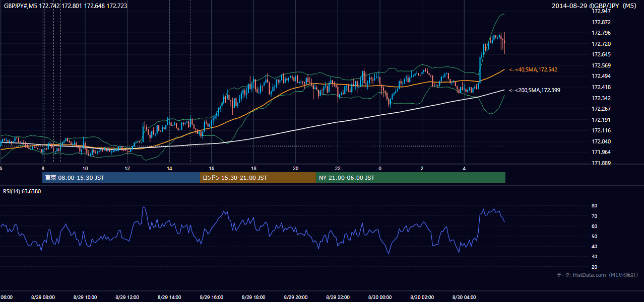
Task: Click price axis label 172.569
Action: coord(601,65)
